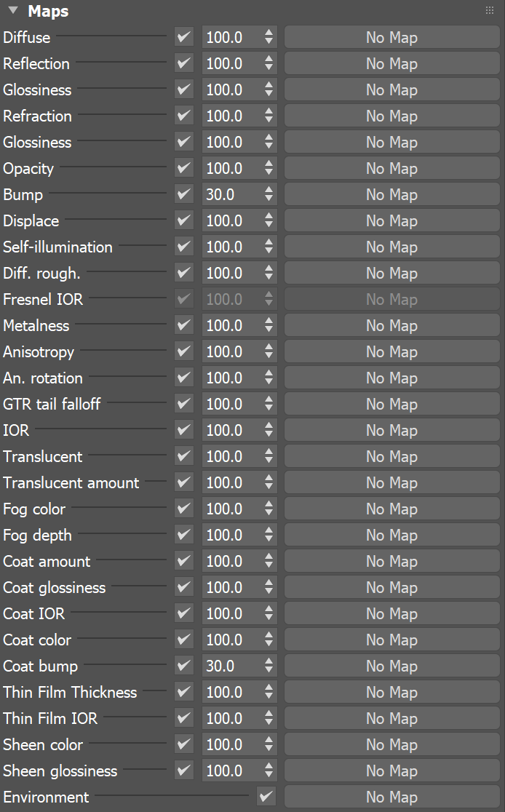Disable the Diffuse map checkbox
Image resolution: width=505 pixels, height=812 pixels.
click(x=183, y=37)
